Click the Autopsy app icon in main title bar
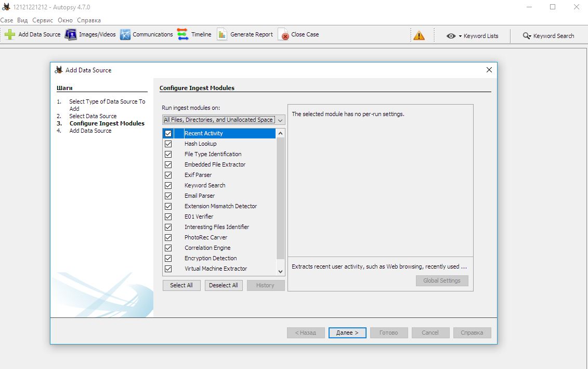588x369 pixels. [x=6, y=7]
